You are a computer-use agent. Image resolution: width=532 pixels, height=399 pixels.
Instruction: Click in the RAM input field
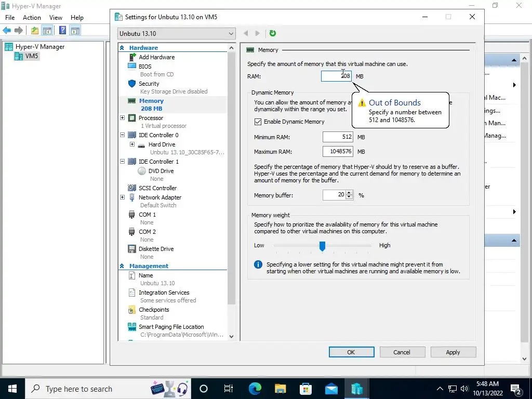pyautogui.click(x=336, y=76)
